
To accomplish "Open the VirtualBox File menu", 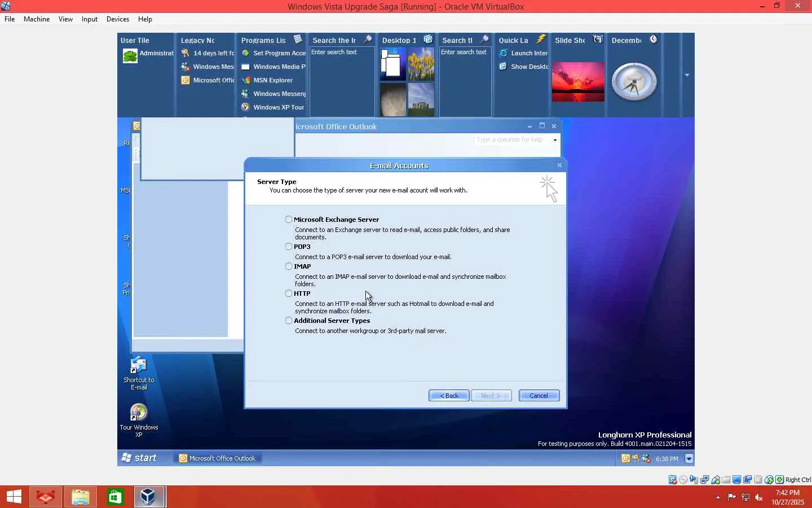I will (10, 19).
